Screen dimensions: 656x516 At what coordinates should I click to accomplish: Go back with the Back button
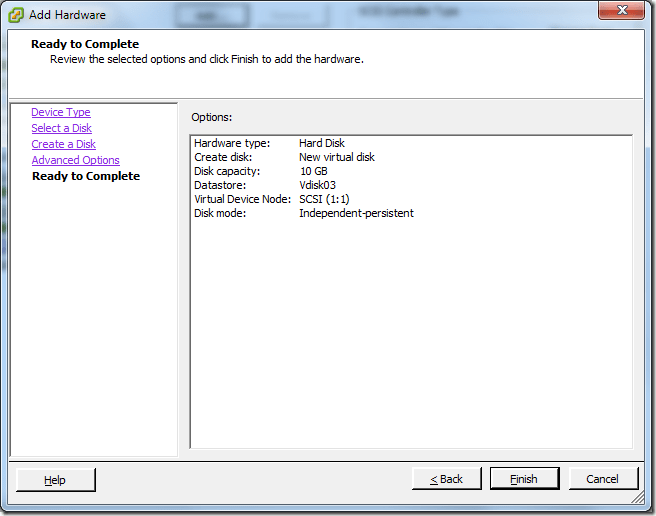446,479
